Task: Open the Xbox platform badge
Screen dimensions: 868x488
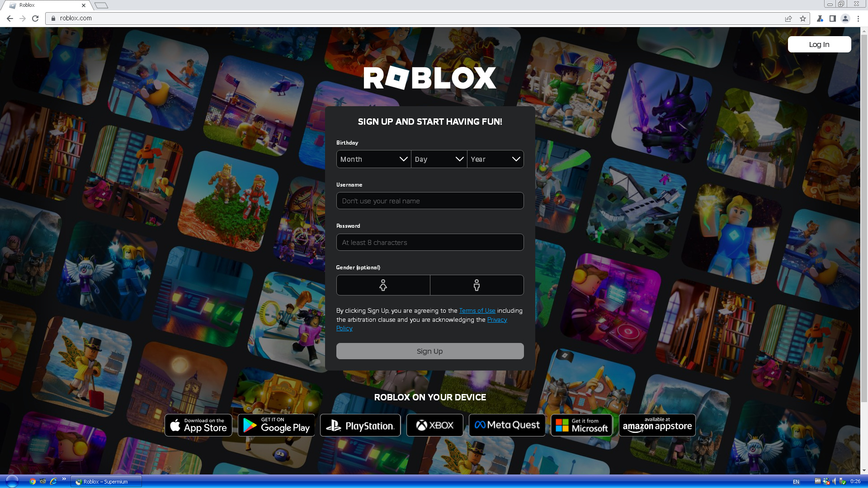Action: (434, 425)
